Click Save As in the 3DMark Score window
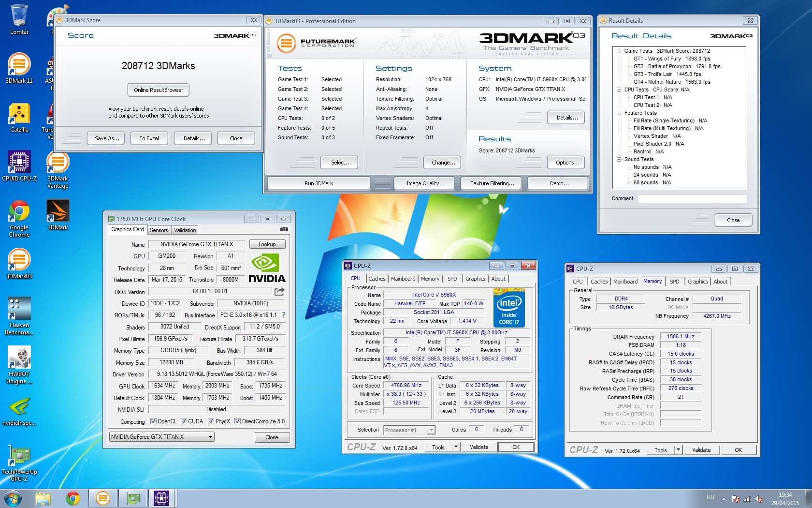The image size is (812, 508). [106, 138]
